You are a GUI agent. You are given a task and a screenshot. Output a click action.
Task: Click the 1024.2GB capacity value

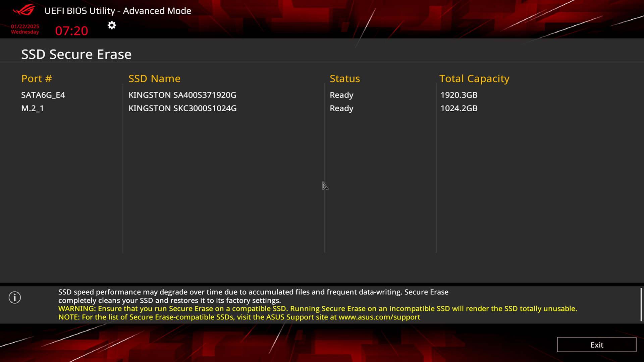[x=459, y=109]
